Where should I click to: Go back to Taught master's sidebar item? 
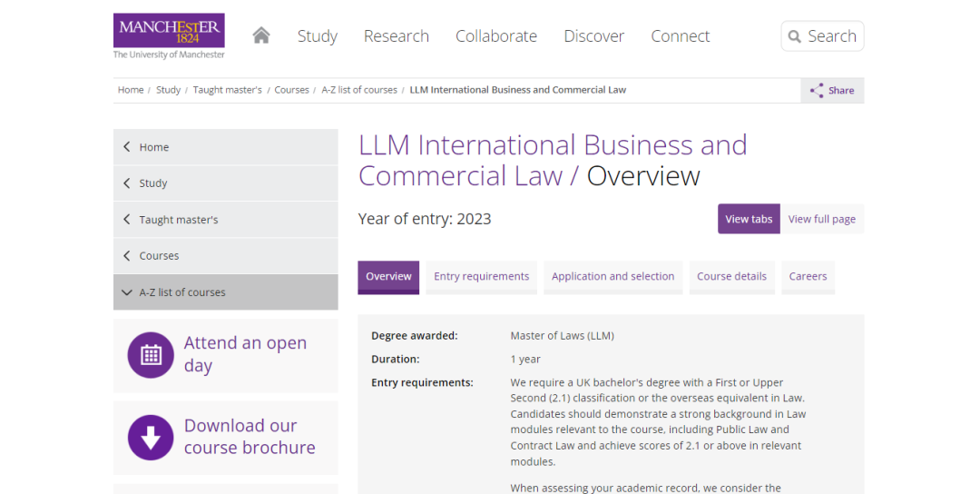[178, 220]
